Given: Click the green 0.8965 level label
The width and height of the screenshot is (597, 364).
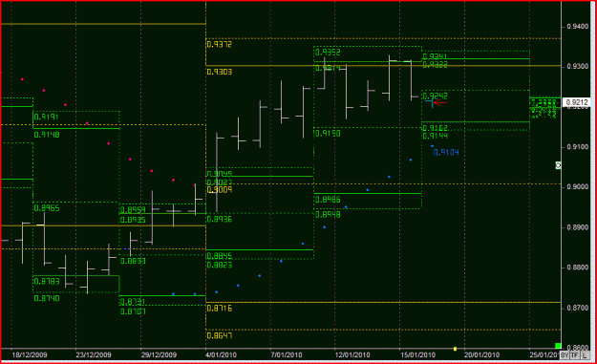Looking at the screenshot, I should click(x=47, y=208).
